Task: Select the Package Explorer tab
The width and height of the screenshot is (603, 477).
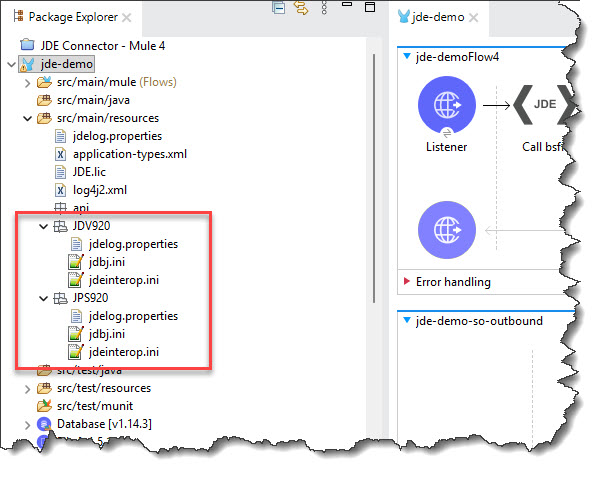Action: pyautogui.click(x=66, y=17)
